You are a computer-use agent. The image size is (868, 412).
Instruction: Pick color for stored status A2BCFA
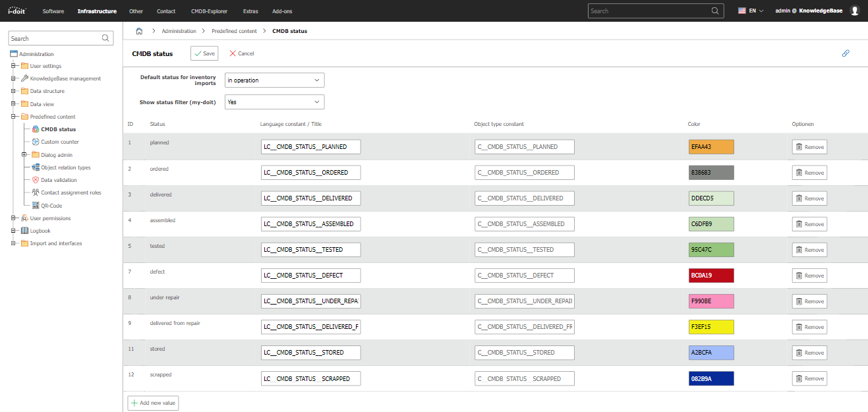click(x=711, y=353)
